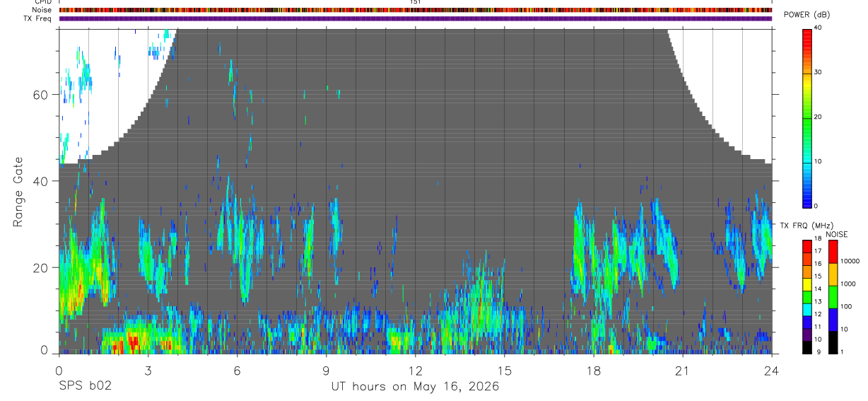This screenshot has height=401, width=868.
Task: Click the y-axis tick label "40" for Range Gate
Action: pyautogui.click(x=41, y=181)
